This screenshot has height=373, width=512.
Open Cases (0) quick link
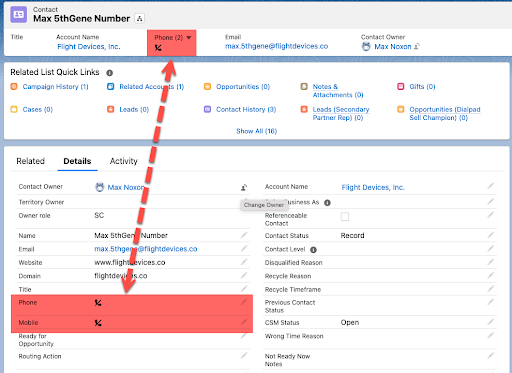pyautogui.click(x=38, y=109)
